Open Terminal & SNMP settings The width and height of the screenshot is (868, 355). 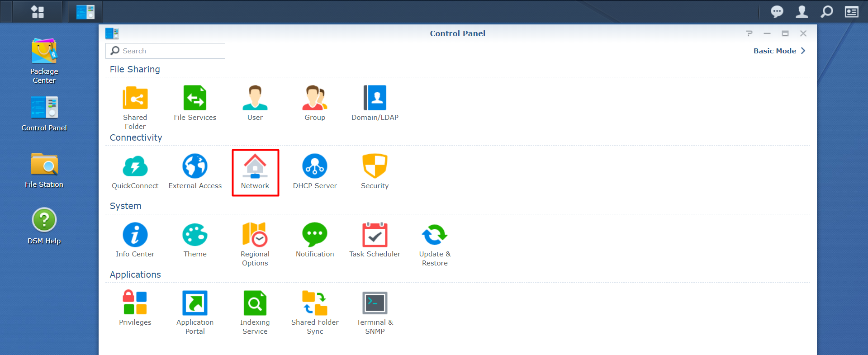375,312
